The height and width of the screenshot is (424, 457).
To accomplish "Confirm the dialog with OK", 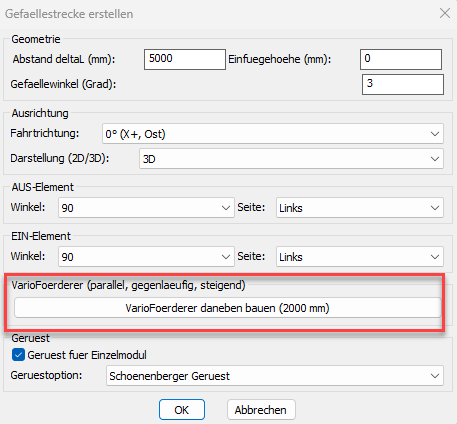I will (182, 410).
